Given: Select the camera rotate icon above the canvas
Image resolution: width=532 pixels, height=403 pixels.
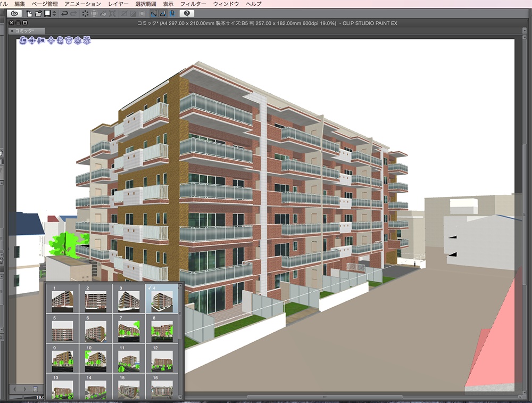Looking at the screenshot, I should click(23, 40).
